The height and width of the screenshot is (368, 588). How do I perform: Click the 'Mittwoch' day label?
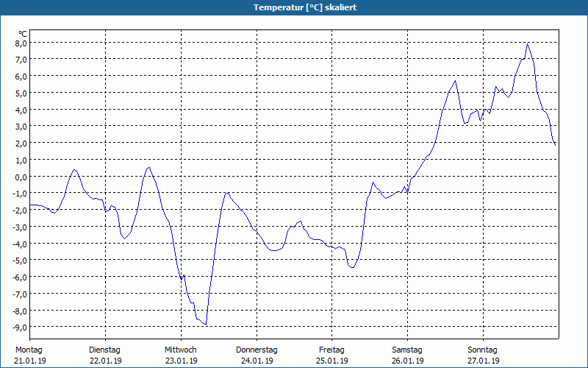[x=180, y=350]
